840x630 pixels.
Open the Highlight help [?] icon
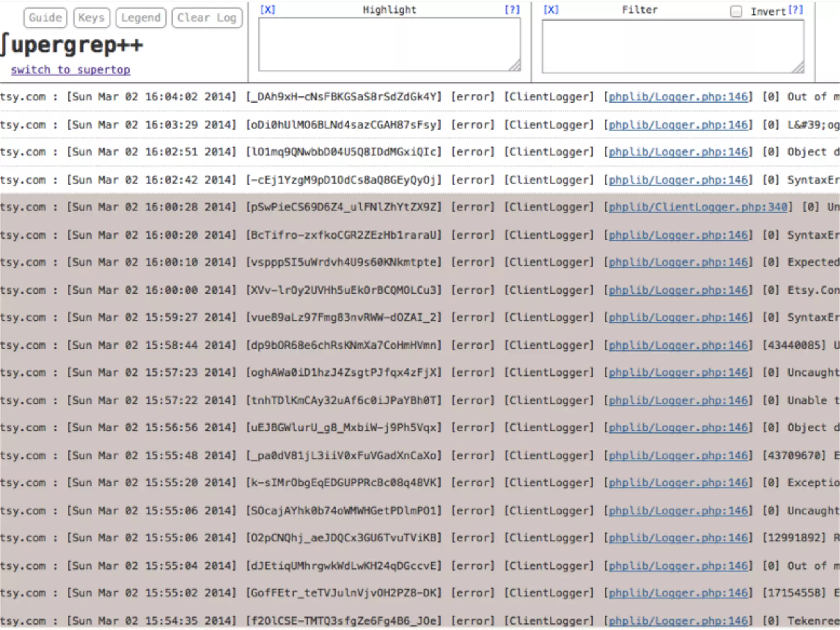[x=512, y=10]
